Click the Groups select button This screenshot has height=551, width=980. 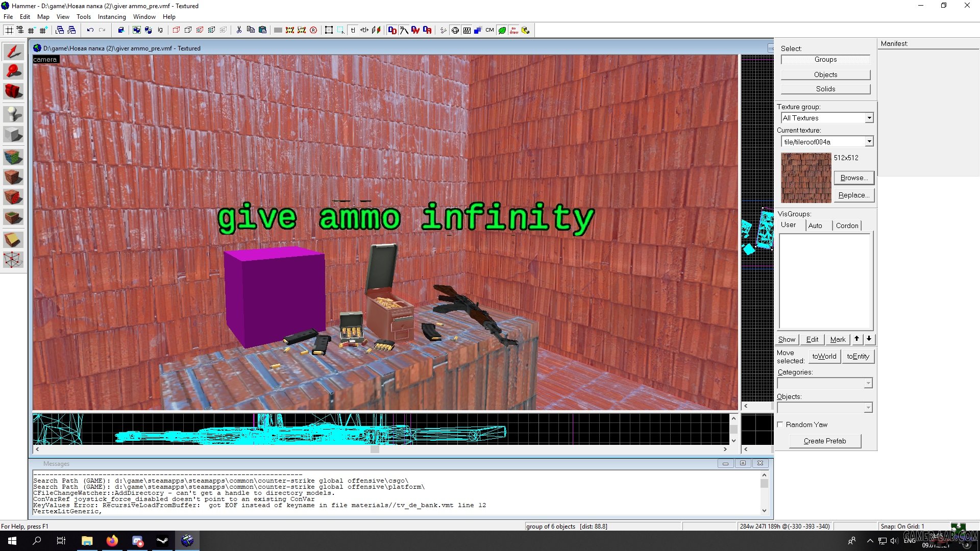coord(825,60)
